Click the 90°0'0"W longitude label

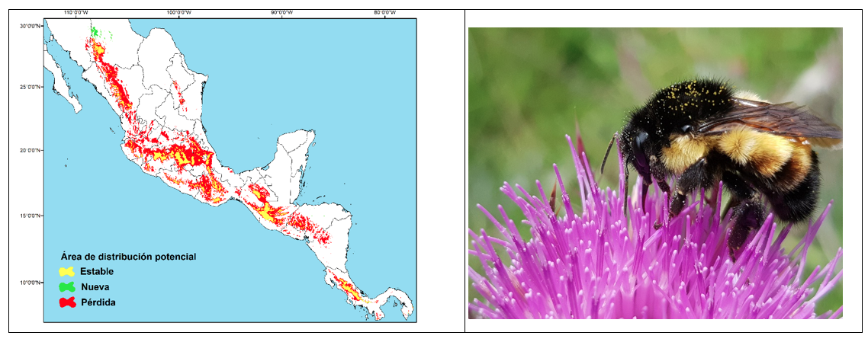click(281, 11)
